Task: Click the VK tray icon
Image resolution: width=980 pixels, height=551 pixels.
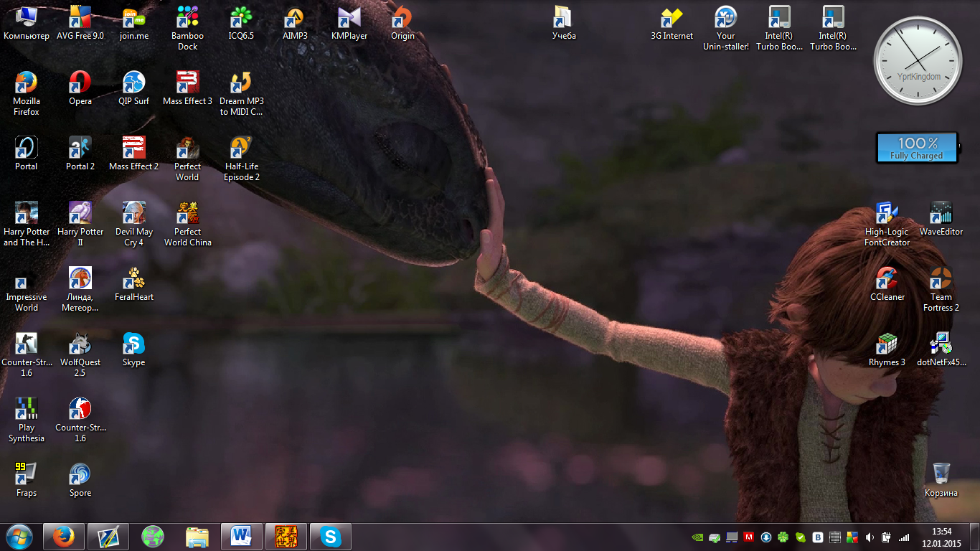Action: coord(817,537)
